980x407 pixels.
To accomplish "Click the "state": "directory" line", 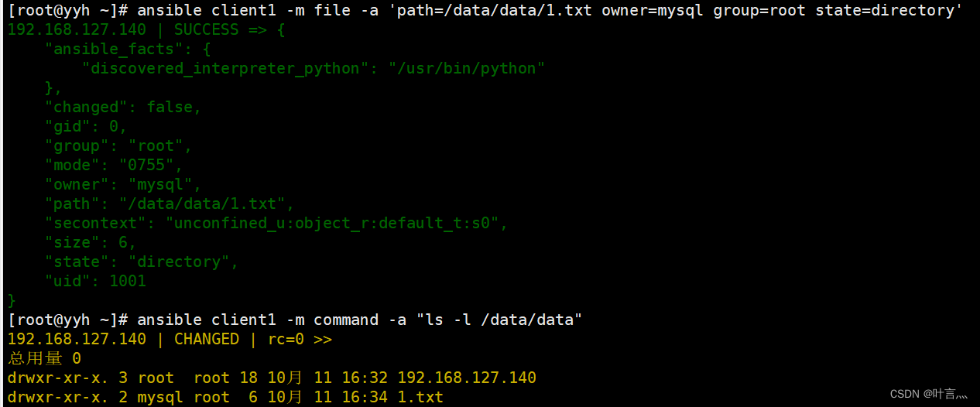I will (x=141, y=262).
